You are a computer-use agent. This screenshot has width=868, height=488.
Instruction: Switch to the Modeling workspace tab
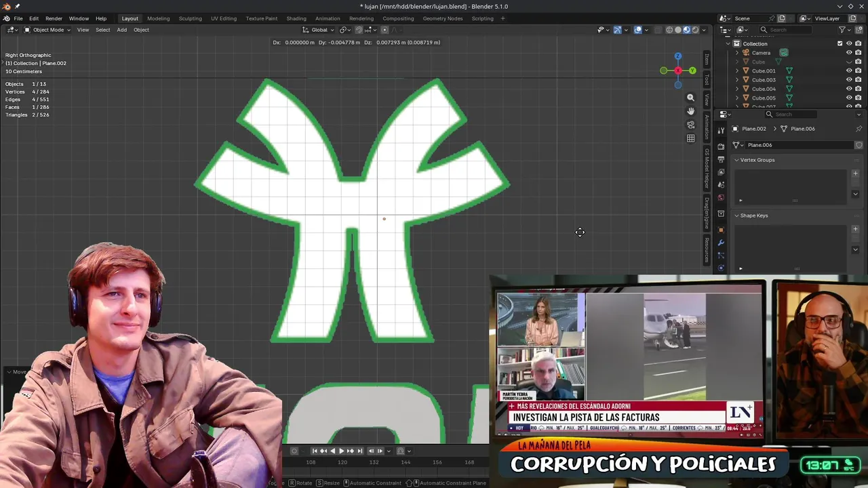tap(158, 18)
